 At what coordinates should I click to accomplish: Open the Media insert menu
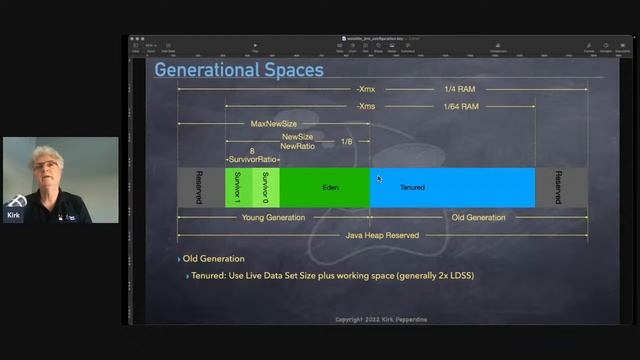392,48
